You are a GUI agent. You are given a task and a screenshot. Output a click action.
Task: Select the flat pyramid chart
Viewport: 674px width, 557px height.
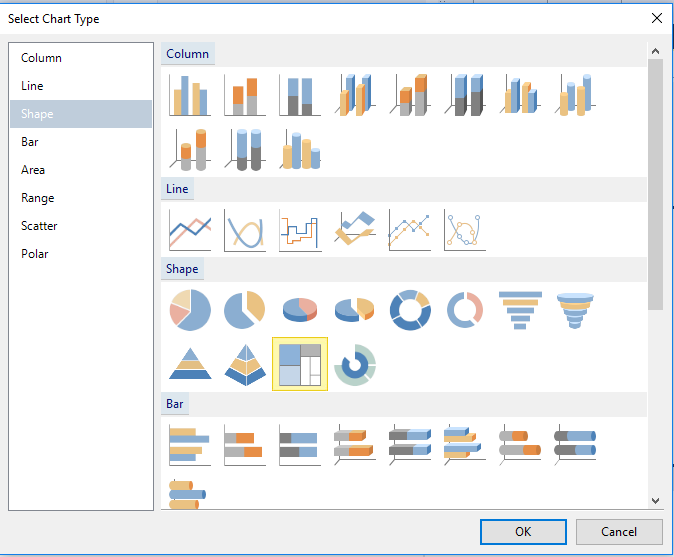pyautogui.click(x=190, y=365)
